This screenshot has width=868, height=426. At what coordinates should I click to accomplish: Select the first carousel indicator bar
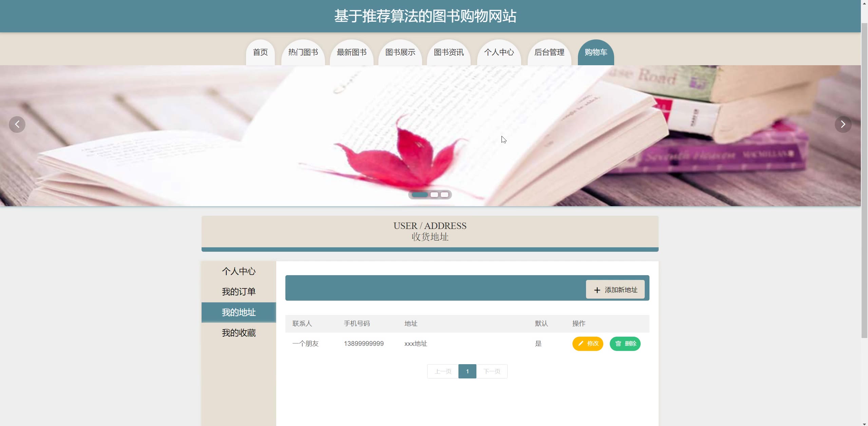coord(420,195)
